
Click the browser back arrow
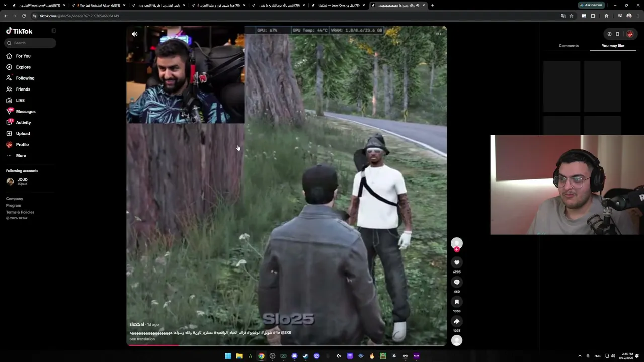tap(6, 16)
